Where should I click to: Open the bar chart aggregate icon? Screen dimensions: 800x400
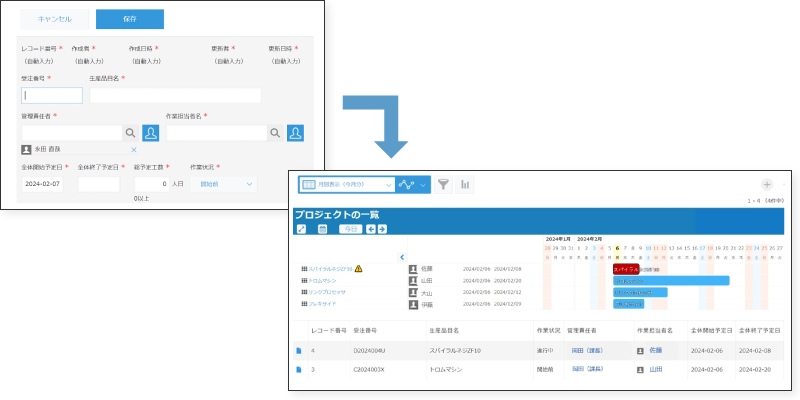point(465,185)
